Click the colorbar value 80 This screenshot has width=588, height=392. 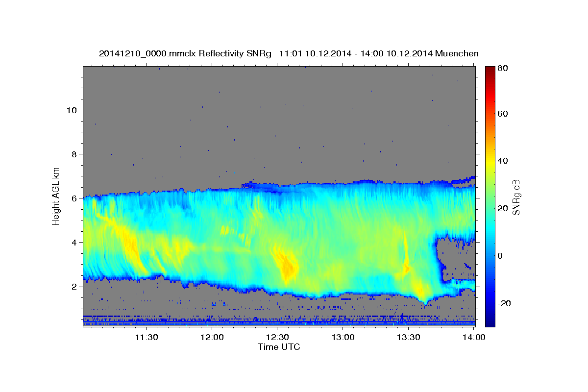click(502, 69)
